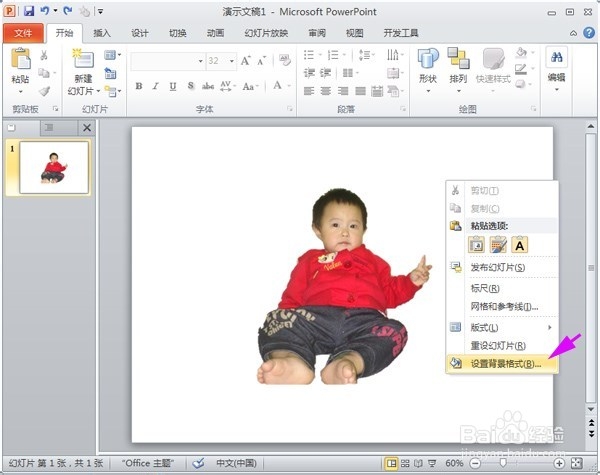The image size is (600, 475).
Task: Close the slides outline pane
Action: pos(87,128)
